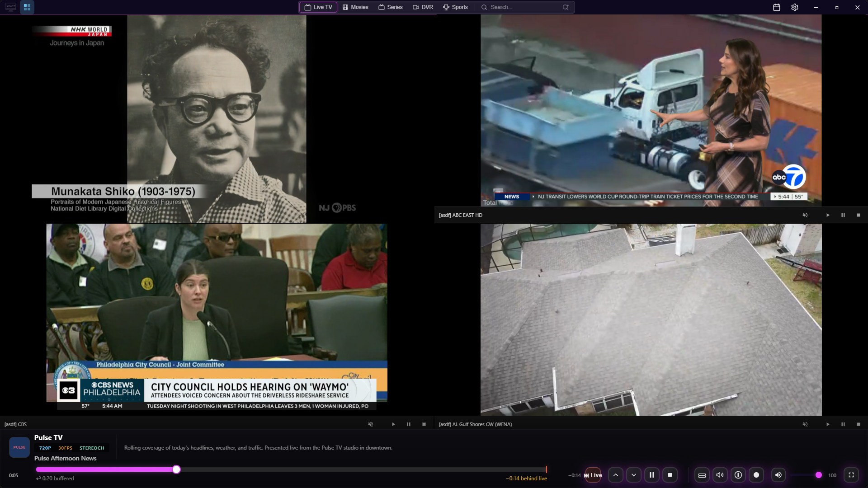The height and width of the screenshot is (488, 868).
Task: Stop main playback in bottom control bar
Action: 670,475
